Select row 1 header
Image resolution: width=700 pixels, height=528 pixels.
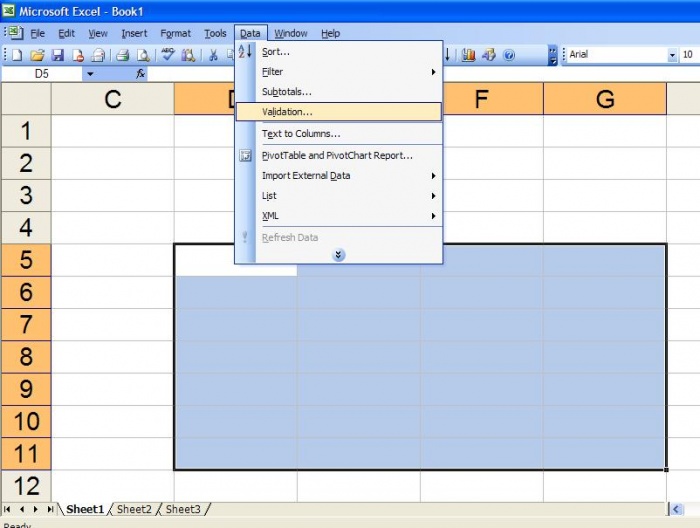pyautogui.click(x=26, y=131)
